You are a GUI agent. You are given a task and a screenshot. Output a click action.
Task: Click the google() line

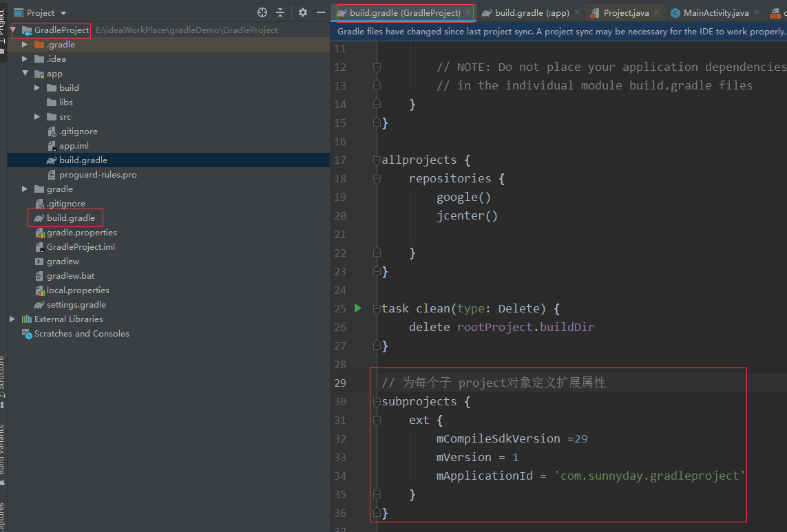[x=463, y=198]
